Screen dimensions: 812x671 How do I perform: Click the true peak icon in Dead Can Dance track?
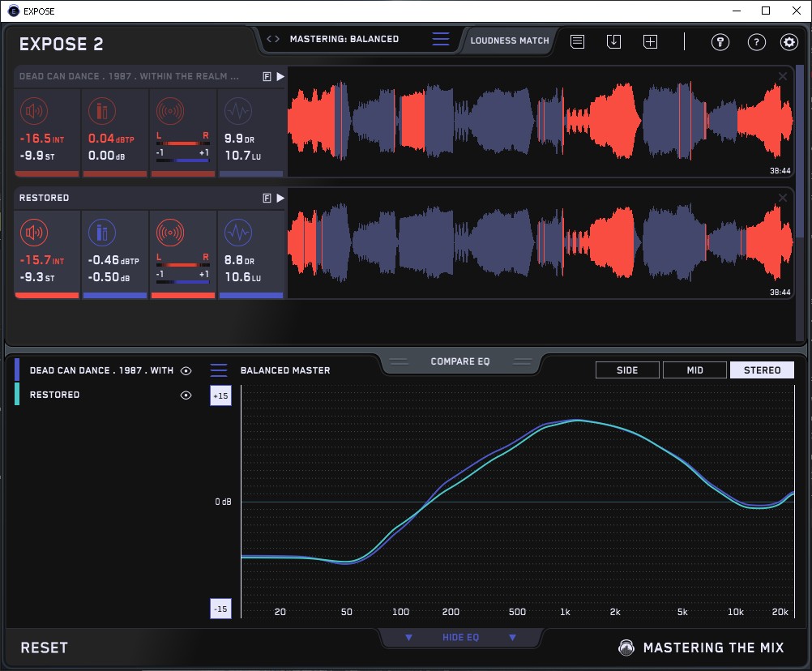102,111
